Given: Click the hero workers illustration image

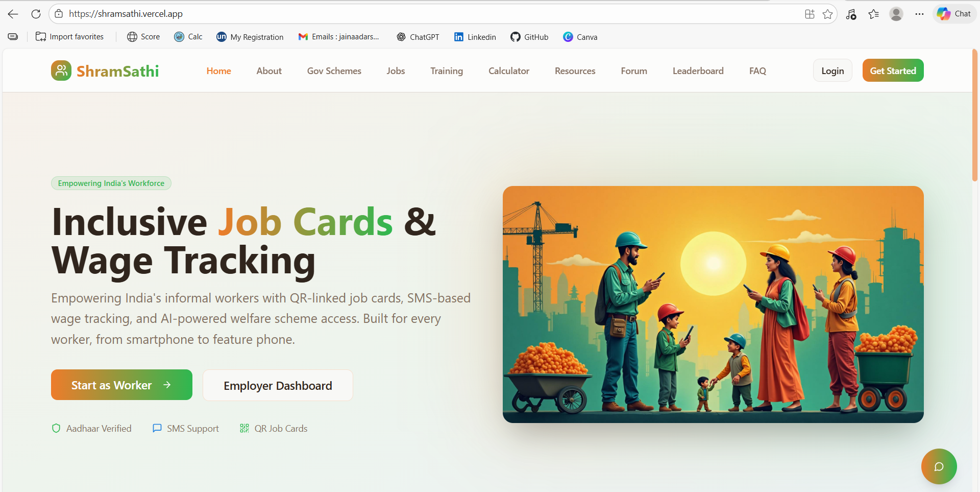Looking at the screenshot, I should pos(713,304).
